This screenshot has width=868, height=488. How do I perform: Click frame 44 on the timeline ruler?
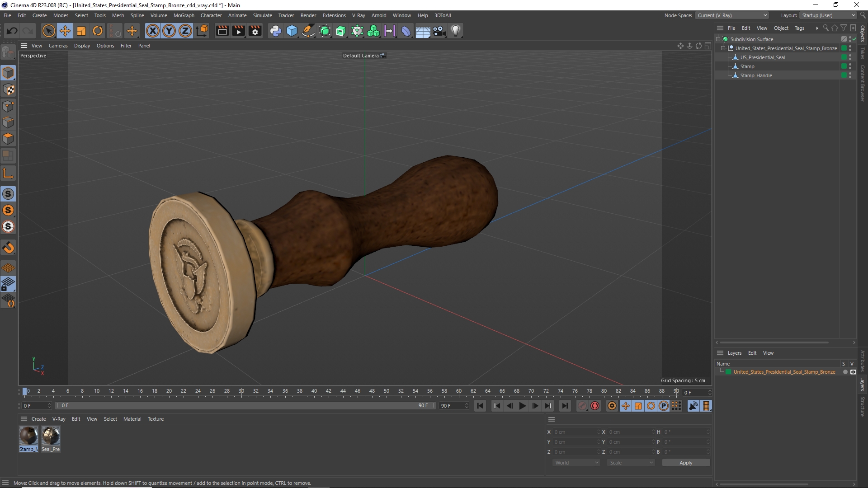click(x=343, y=391)
